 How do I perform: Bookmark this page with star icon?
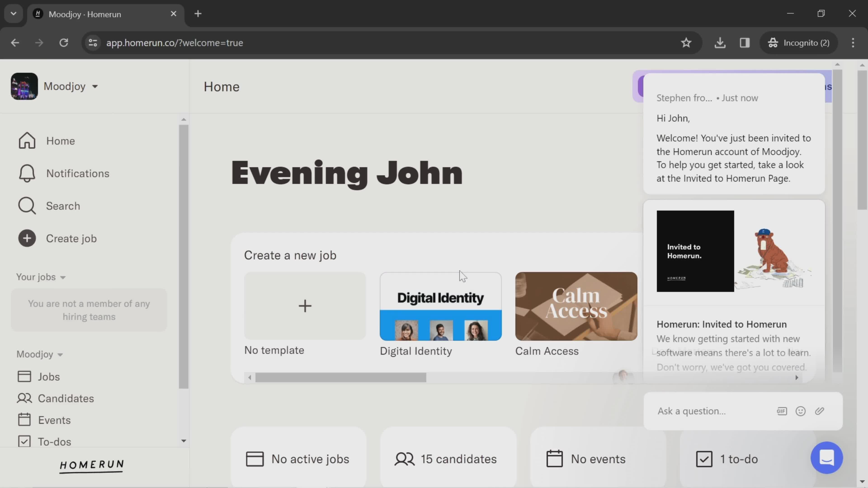click(x=686, y=43)
